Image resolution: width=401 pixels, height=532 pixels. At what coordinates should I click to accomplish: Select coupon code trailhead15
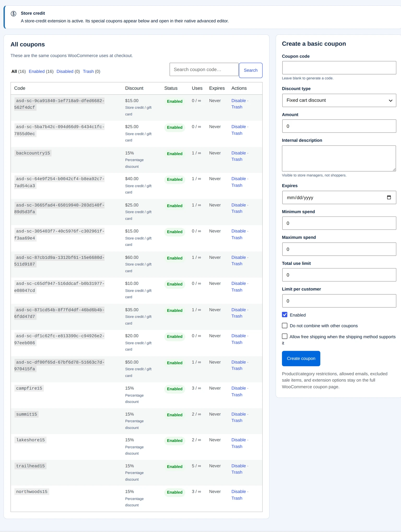tap(30, 466)
